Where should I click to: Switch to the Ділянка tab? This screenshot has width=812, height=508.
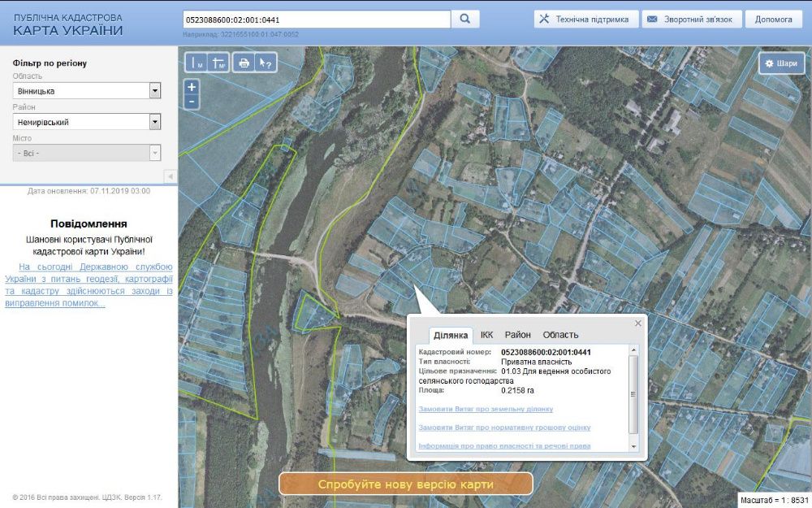pos(451,335)
